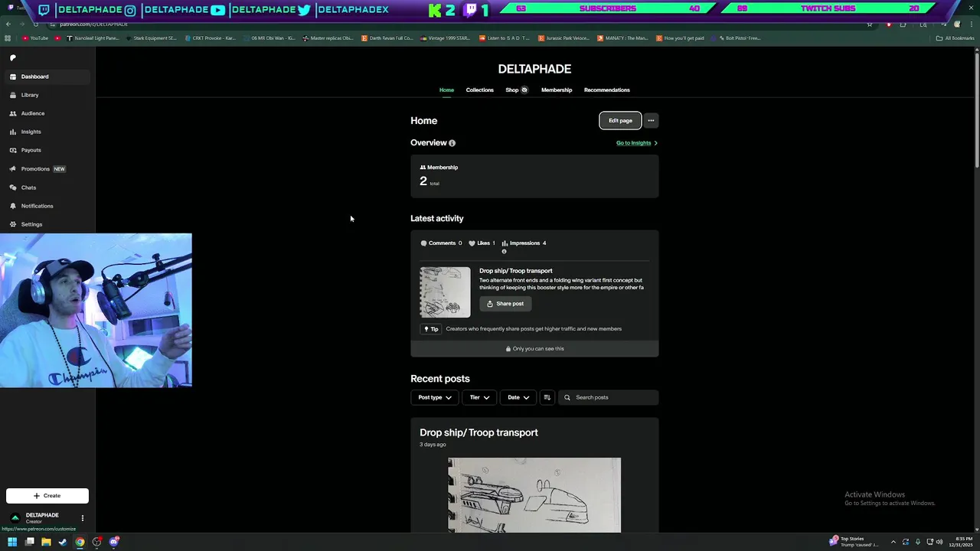Switch to the Membership tab
The height and width of the screenshot is (551, 980).
[557, 90]
